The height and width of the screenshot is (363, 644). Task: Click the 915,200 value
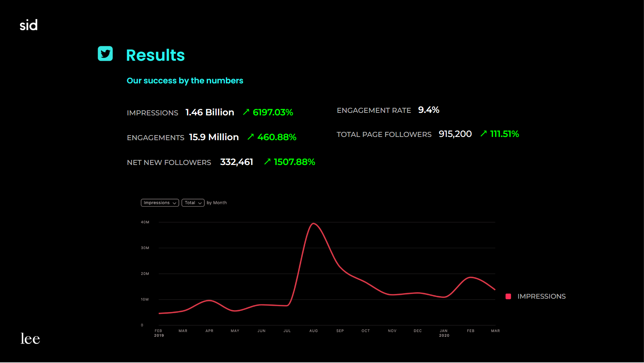point(455,134)
